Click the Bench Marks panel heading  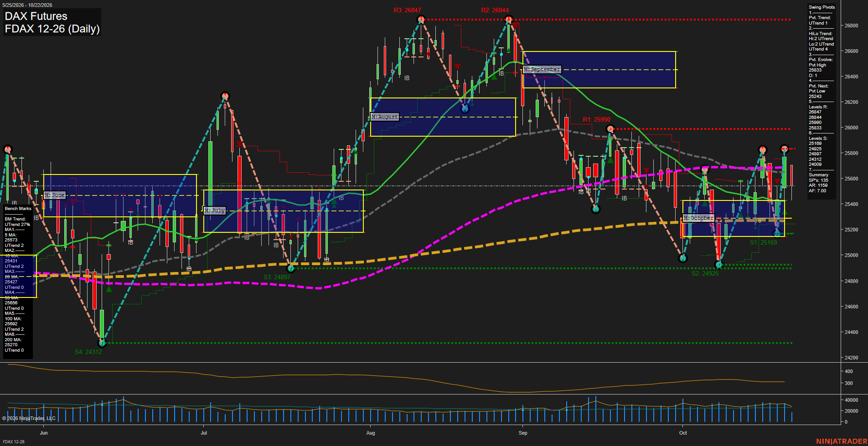pos(18,209)
